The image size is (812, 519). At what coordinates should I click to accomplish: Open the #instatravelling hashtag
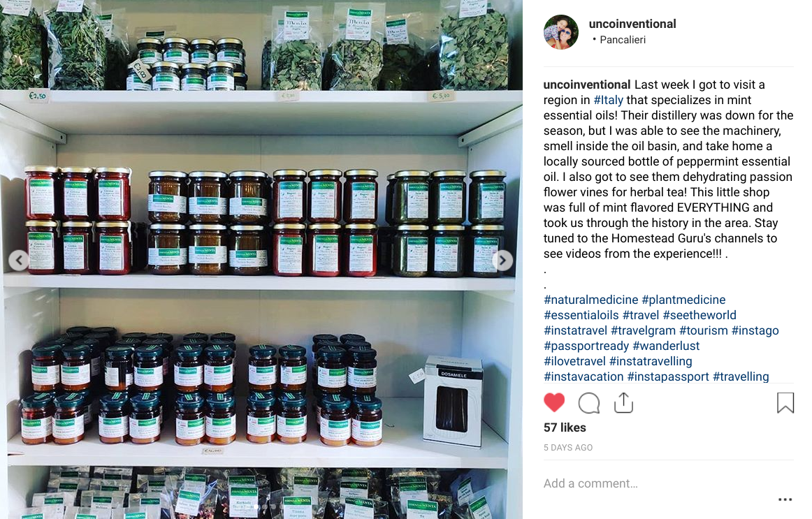pyautogui.click(x=651, y=361)
